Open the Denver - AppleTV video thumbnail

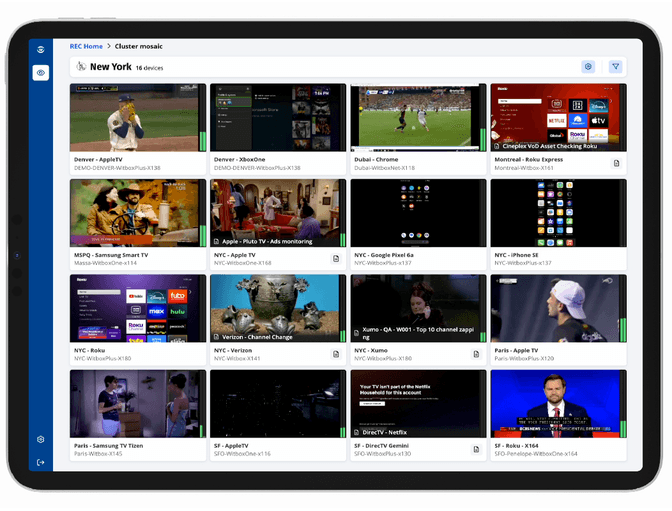pyautogui.click(x=134, y=117)
